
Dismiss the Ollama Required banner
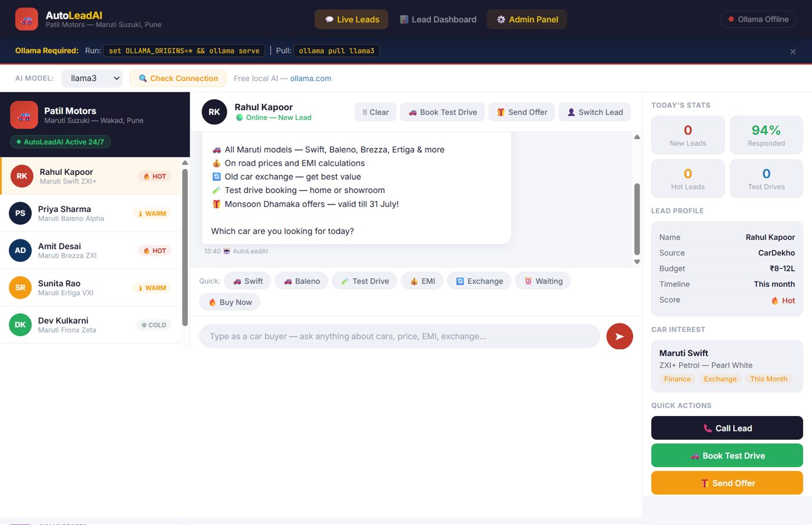pyautogui.click(x=793, y=52)
